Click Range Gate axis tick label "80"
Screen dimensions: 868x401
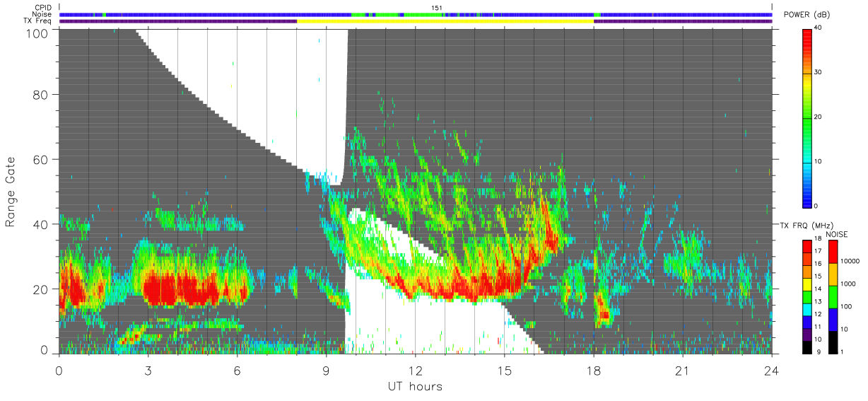click(x=41, y=94)
